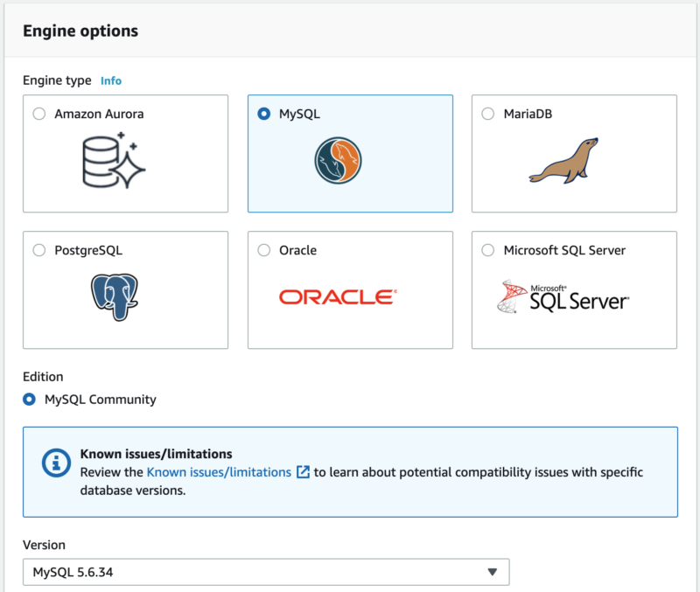
Task: Select the MariaDB radio button
Action: 488,114
